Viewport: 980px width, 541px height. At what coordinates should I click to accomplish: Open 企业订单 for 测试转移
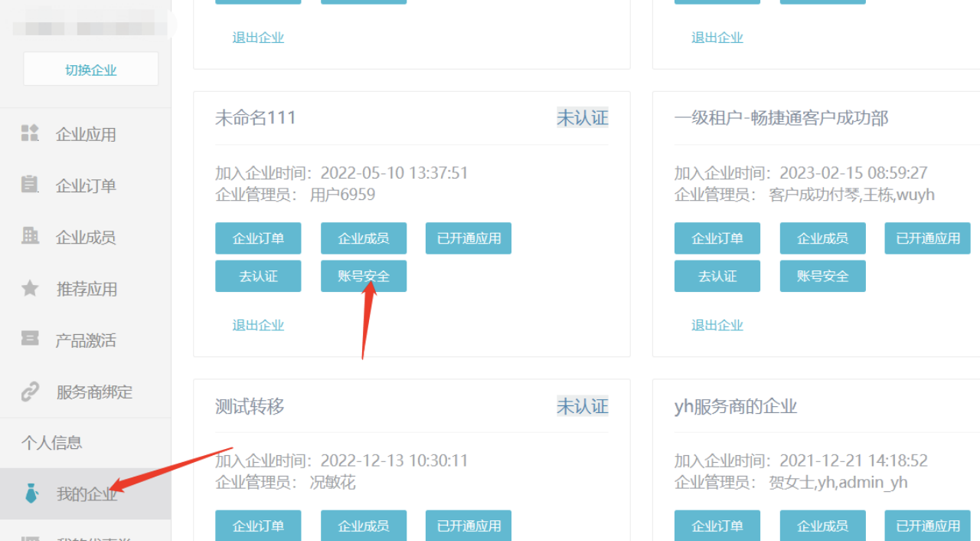click(258, 526)
